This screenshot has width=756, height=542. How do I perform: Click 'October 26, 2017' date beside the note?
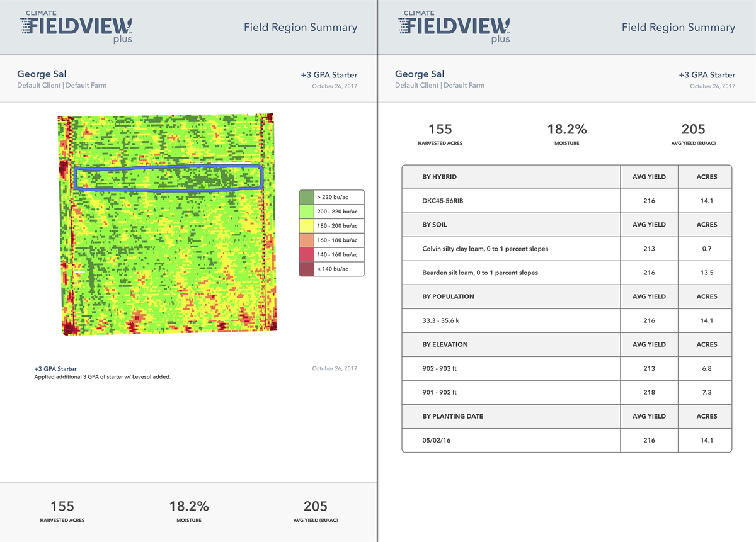point(335,368)
